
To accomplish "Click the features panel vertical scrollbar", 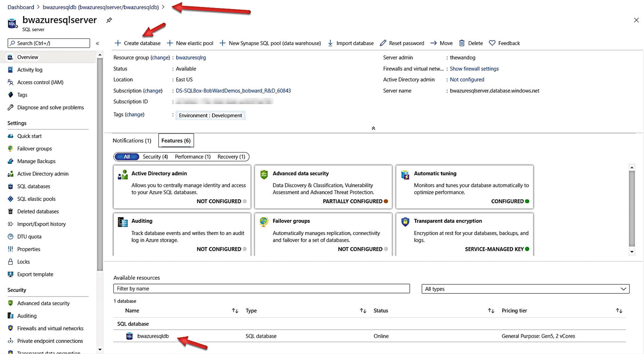I will 632,208.
